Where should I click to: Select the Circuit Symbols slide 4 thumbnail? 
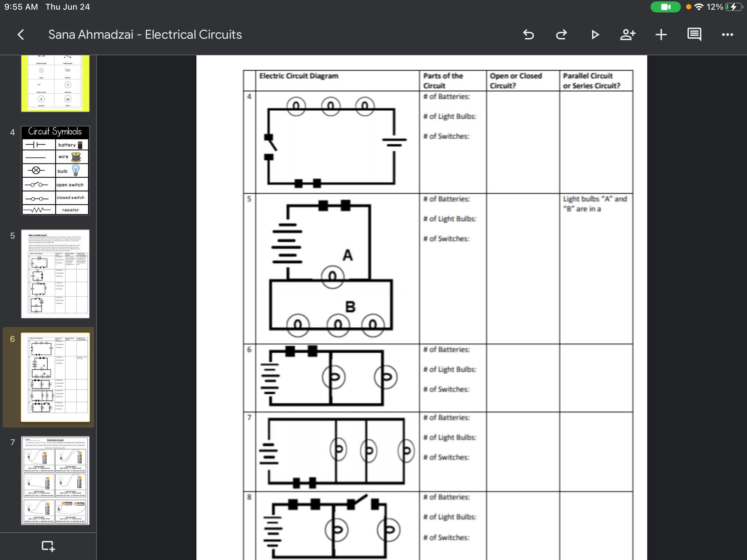55,170
